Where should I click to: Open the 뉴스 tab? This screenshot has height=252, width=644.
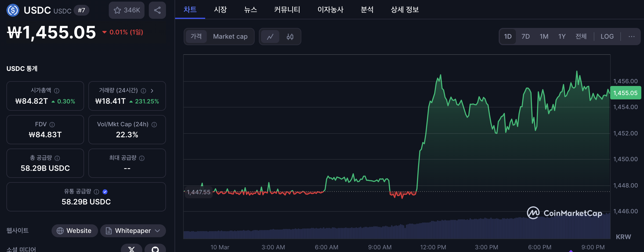pyautogui.click(x=251, y=10)
